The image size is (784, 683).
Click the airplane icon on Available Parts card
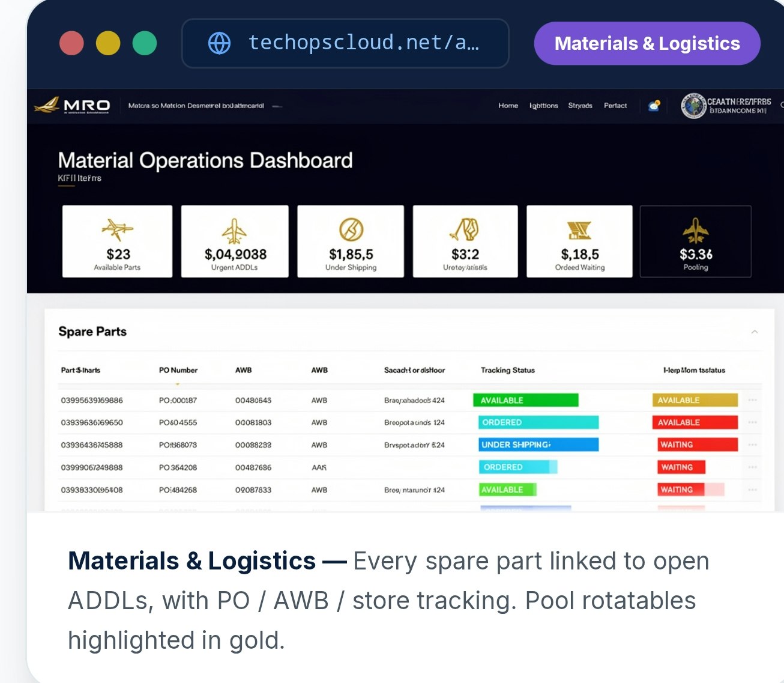coord(117,229)
